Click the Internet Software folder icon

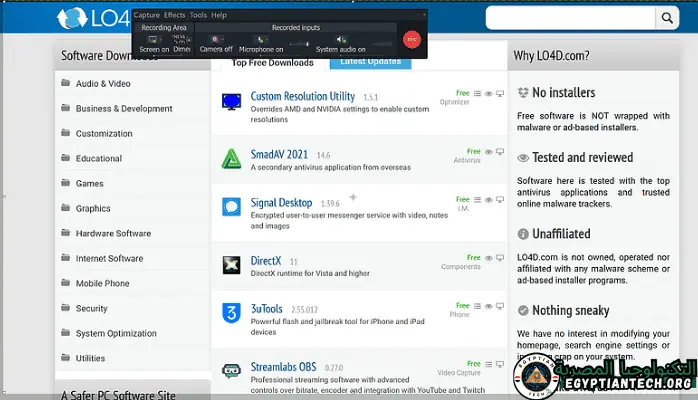tap(65, 258)
